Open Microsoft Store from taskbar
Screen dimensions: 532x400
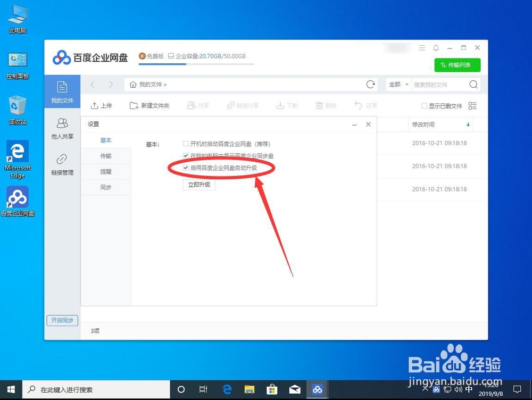272,389
